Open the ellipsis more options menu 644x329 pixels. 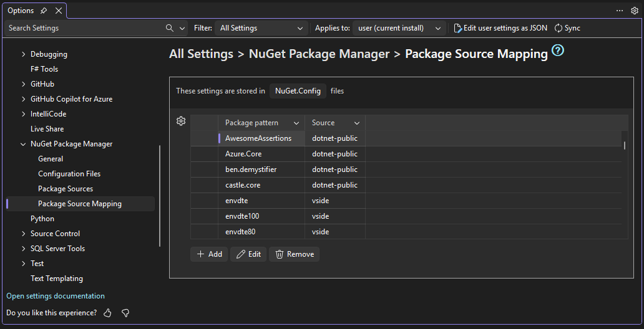click(620, 11)
